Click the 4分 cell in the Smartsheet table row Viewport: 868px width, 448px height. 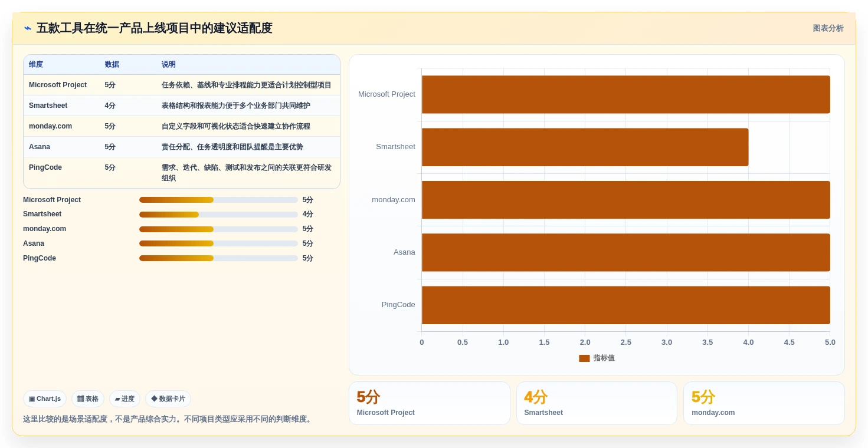(x=110, y=106)
